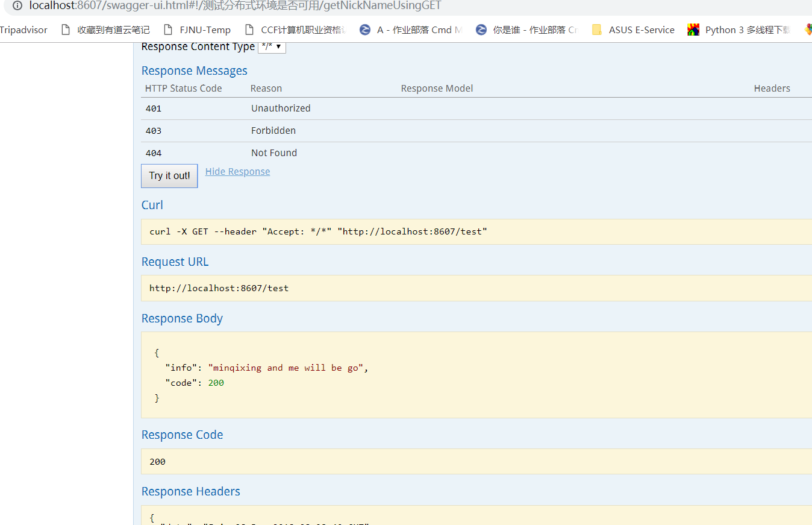This screenshot has height=525, width=812.
Task: Open the Python 3 多线程下载 bookmark
Action: [x=748, y=30]
